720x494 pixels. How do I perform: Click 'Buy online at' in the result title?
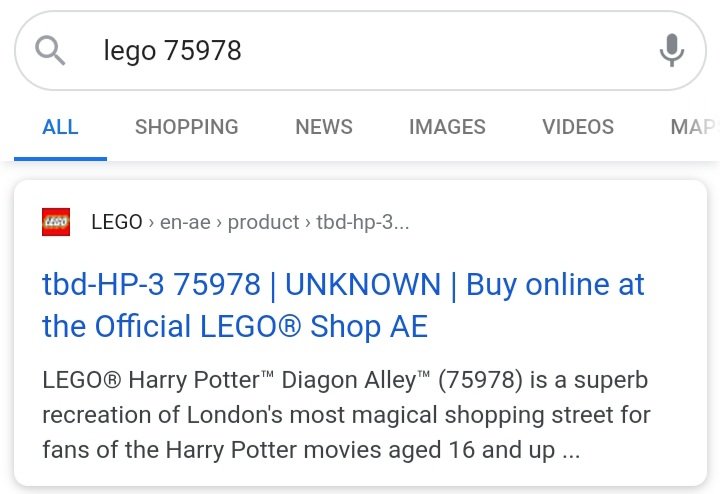click(x=555, y=285)
